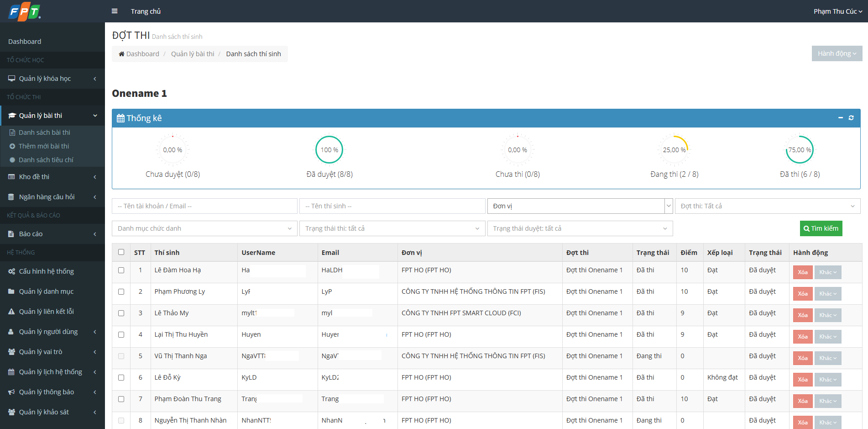This screenshot has width=868, height=429.
Task: Click the folder icon beside Quản lý danh mục
Action: click(x=11, y=291)
